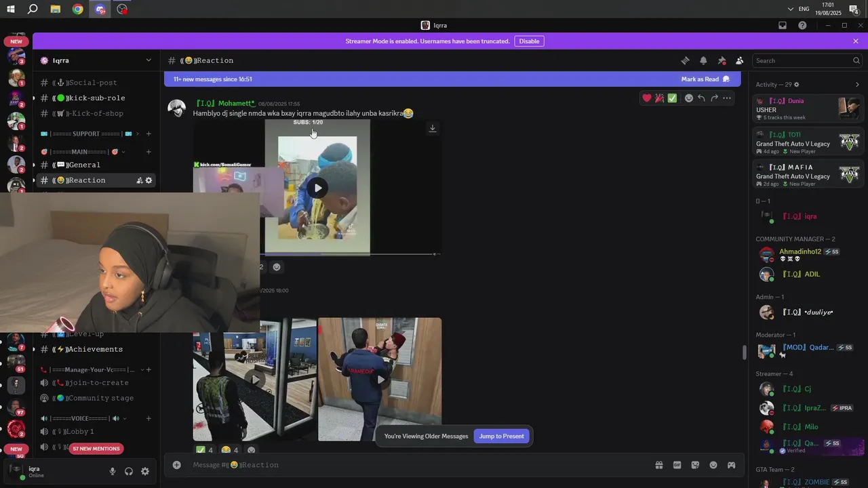Show hidden system tray icons

[x=790, y=9]
